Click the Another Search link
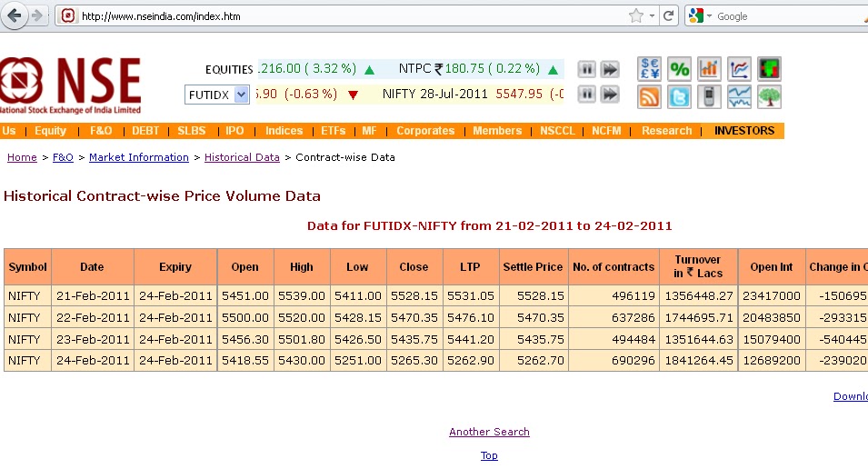This screenshot has height=469, width=868. click(x=489, y=432)
